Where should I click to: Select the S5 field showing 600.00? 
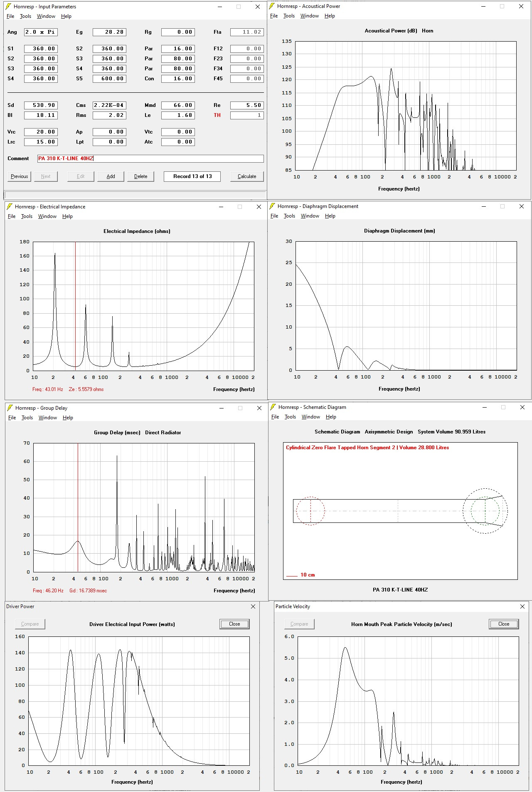pos(109,79)
